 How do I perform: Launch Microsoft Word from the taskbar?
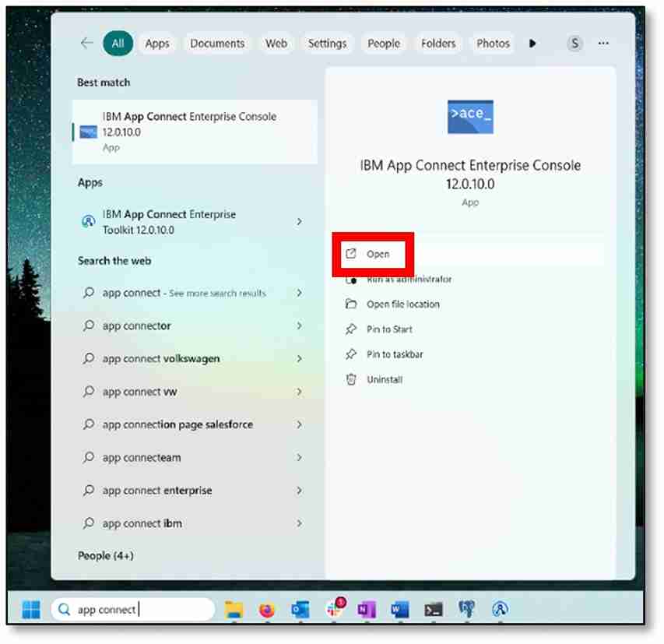pyautogui.click(x=399, y=609)
